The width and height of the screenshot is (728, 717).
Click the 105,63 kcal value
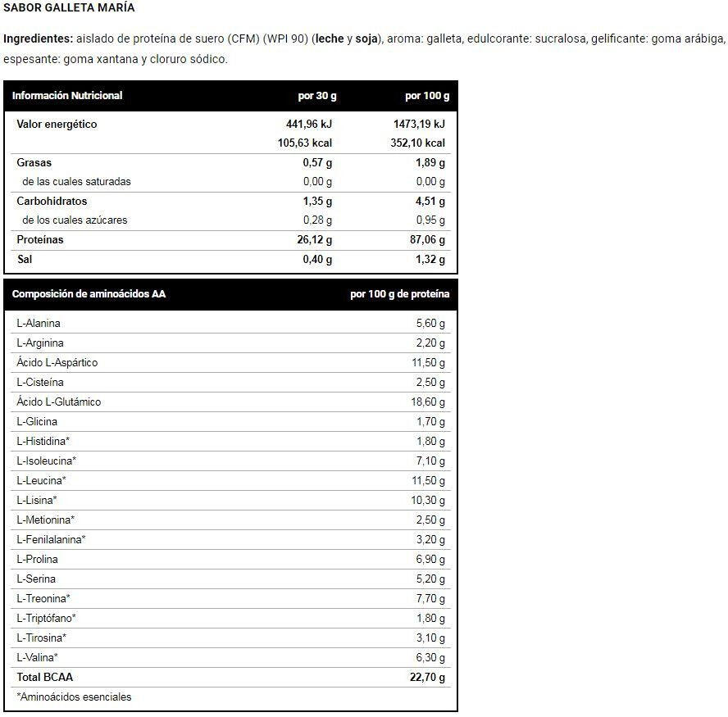[x=305, y=143]
